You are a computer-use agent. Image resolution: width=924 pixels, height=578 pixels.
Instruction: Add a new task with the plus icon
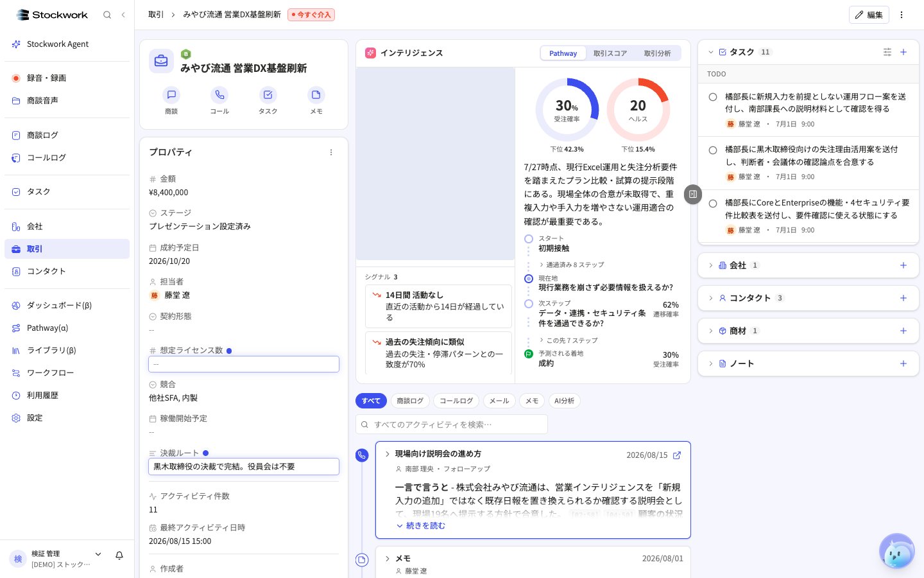pos(903,52)
